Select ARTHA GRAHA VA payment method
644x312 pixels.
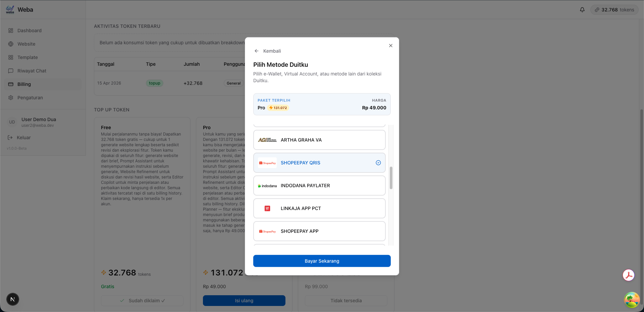click(x=319, y=140)
